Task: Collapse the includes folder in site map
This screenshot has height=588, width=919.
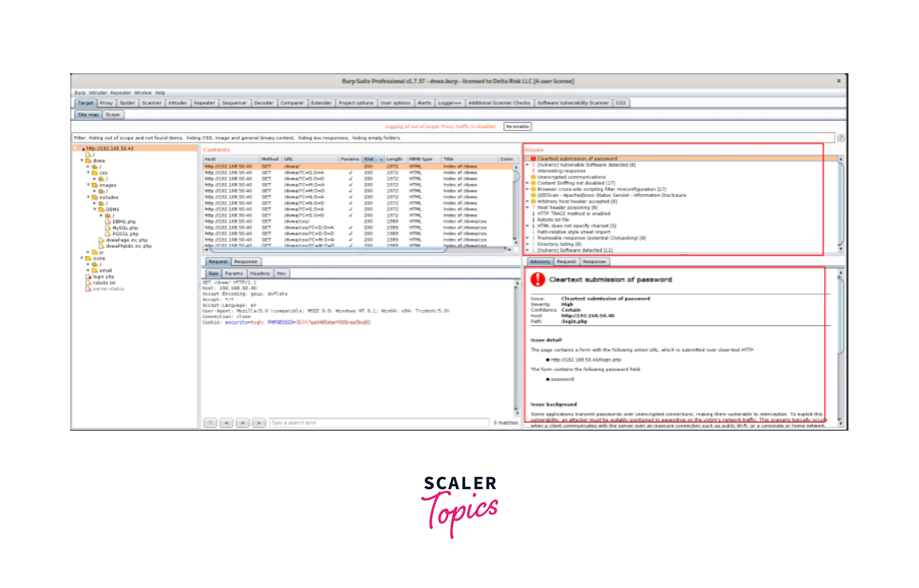Action: 88,198
